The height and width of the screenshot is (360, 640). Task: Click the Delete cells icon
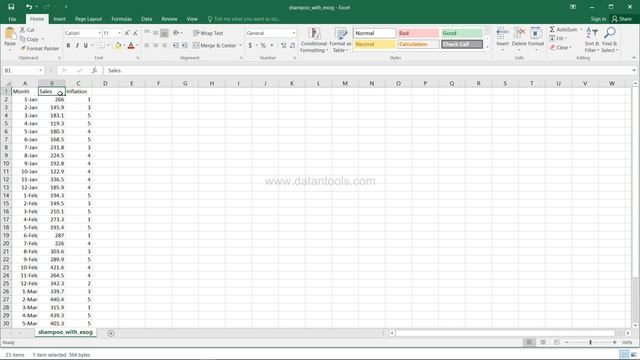point(519,33)
